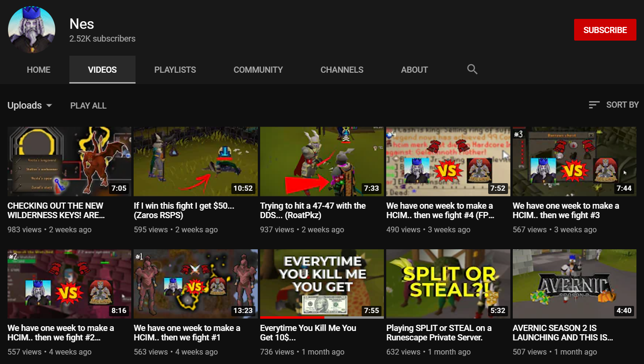Open the Sort By menu
Screen dimensions: 644x364
(614, 105)
